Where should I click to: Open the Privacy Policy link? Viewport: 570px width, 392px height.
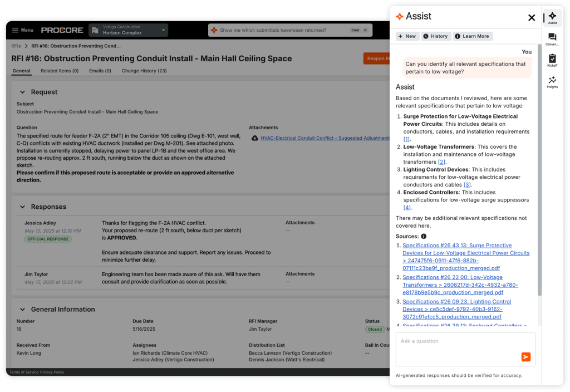click(x=52, y=373)
